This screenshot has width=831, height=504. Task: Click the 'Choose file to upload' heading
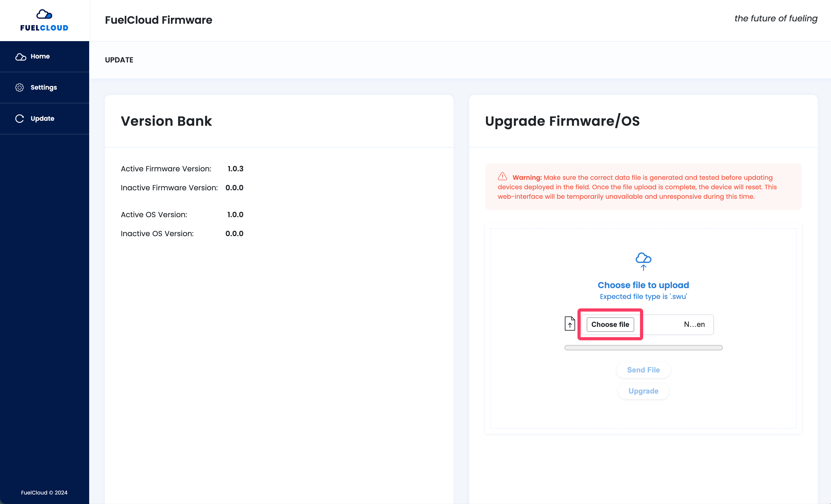click(x=643, y=285)
